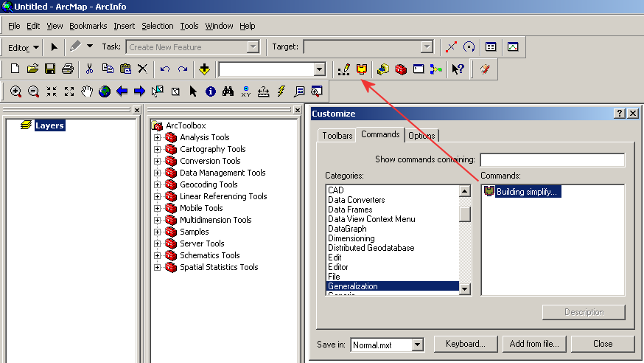Select Linear Referencing Tools in ArcToolbox

223,196
